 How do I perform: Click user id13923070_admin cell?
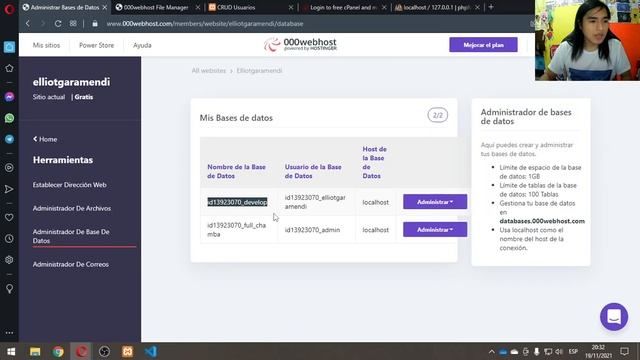(312, 230)
